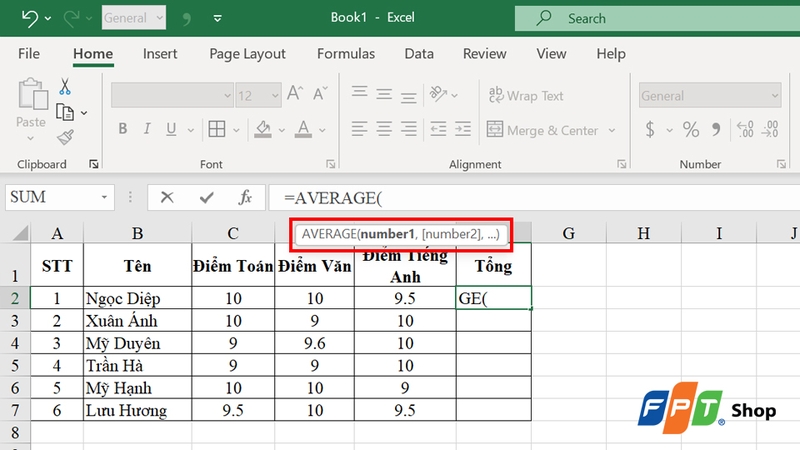Click the Cut scissors icon
800x450 pixels.
pos(65,87)
